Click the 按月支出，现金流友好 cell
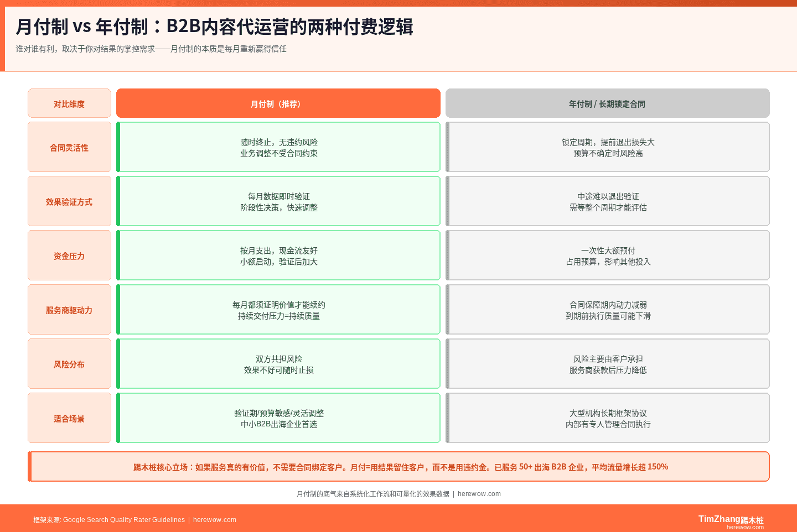This screenshot has height=532, width=797. click(x=278, y=255)
